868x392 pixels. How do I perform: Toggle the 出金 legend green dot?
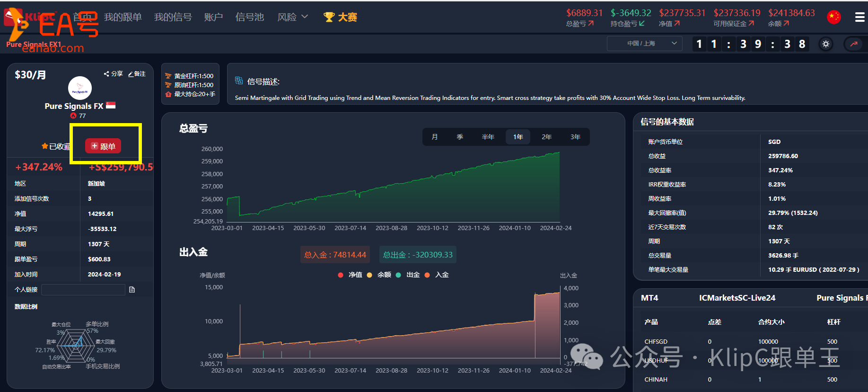[398, 275]
